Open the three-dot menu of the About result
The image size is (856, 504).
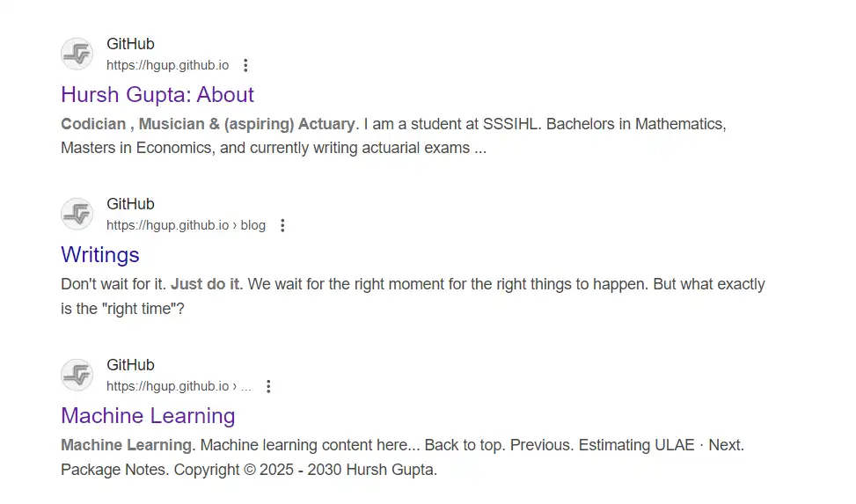pyautogui.click(x=245, y=65)
